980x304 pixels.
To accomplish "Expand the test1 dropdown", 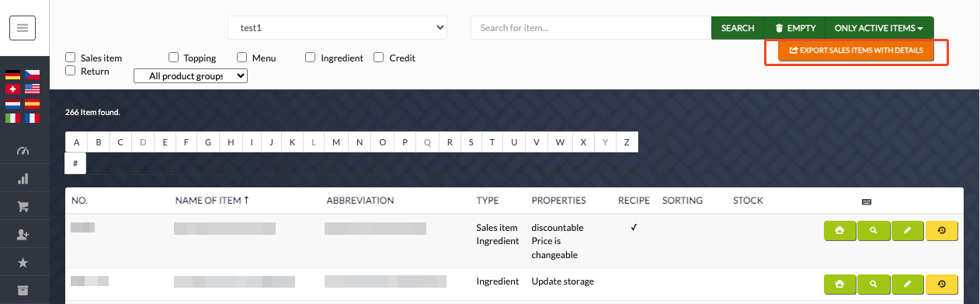I will coord(338,28).
